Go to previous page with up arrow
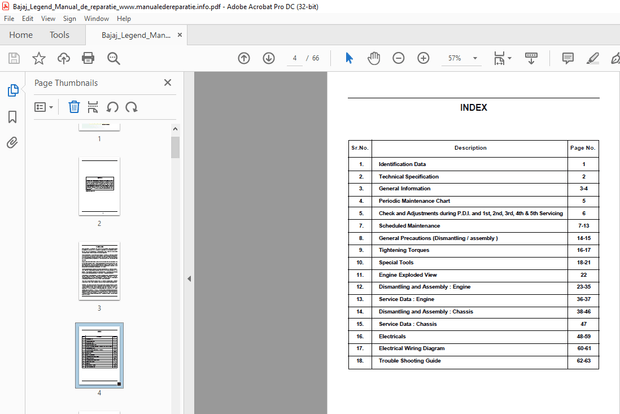The width and height of the screenshot is (620, 414). pos(244,58)
